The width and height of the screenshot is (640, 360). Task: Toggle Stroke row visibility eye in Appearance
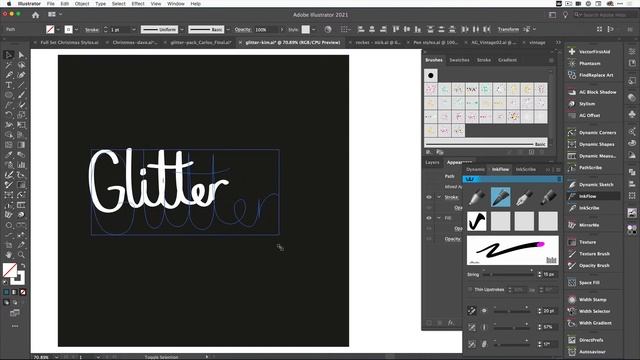429,197
